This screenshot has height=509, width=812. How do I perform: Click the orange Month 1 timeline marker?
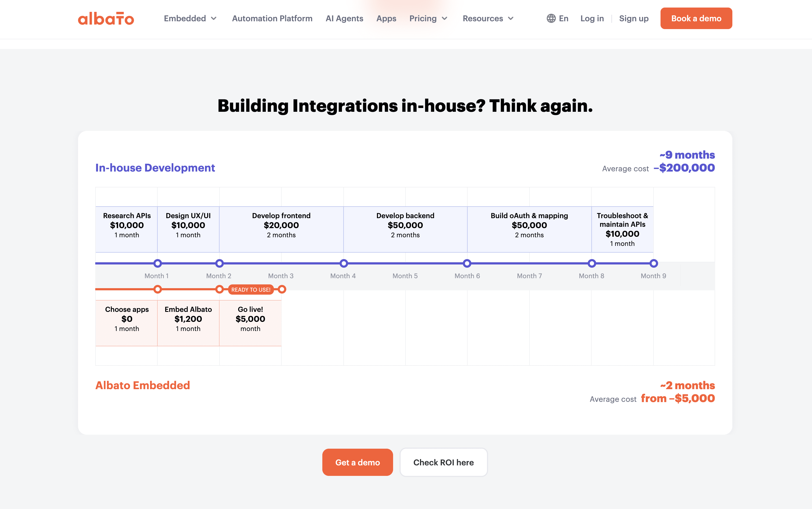coord(157,289)
